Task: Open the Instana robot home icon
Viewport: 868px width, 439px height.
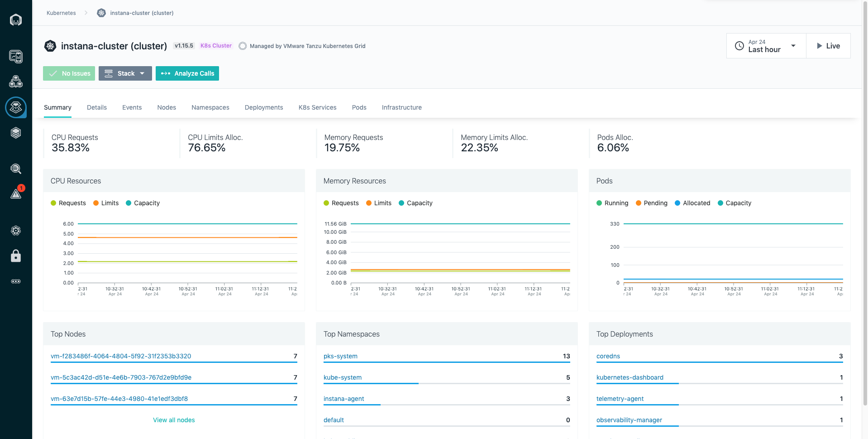Action: coord(16,19)
